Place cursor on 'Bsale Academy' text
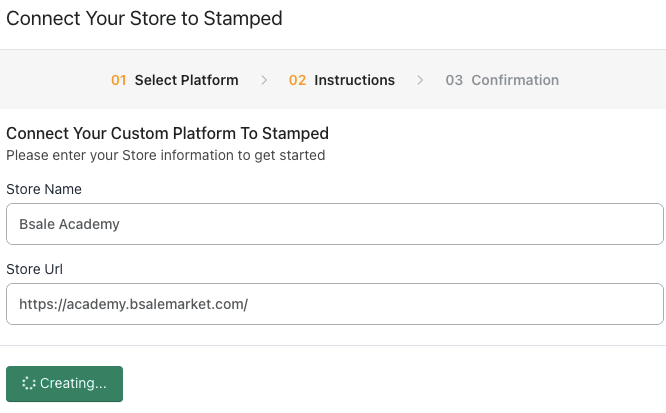The width and height of the screenshot is (666, 413). click(69, 224)
